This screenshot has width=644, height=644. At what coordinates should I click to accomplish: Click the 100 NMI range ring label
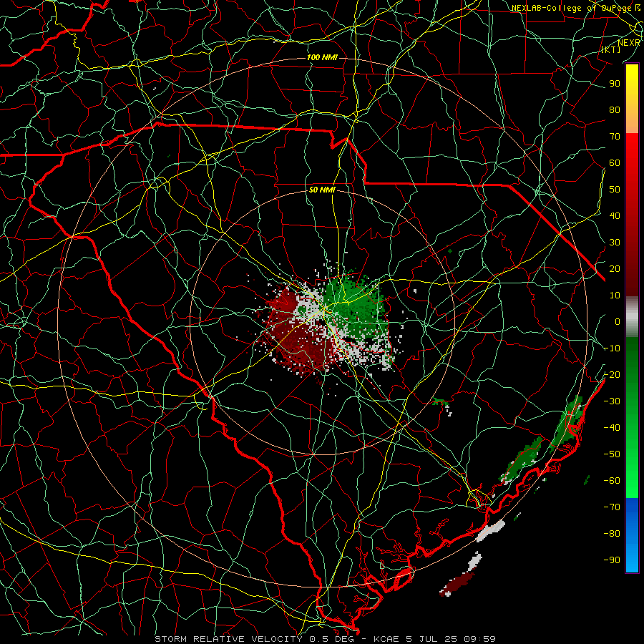tap(322, 57)
